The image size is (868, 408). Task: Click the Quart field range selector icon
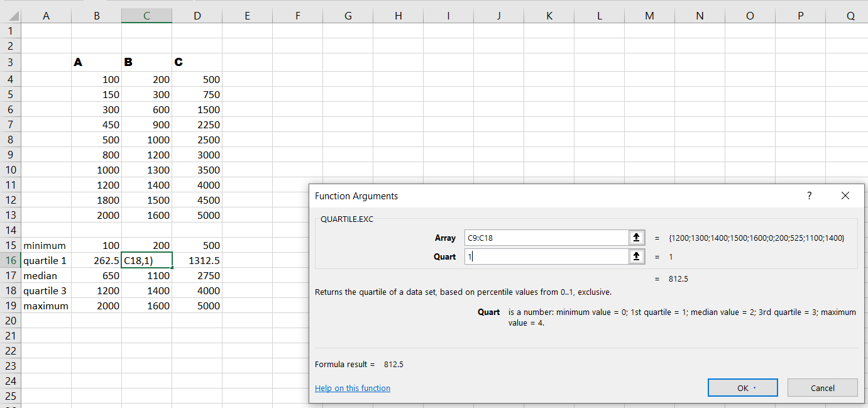635,256
